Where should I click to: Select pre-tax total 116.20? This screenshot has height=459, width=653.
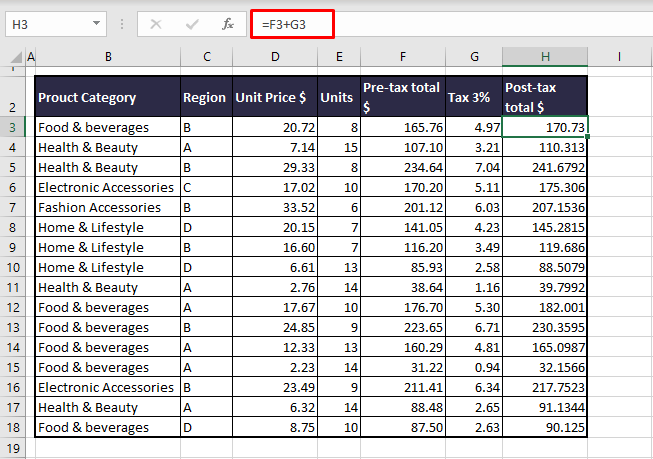pyautogui.click(x=403, y=247)
